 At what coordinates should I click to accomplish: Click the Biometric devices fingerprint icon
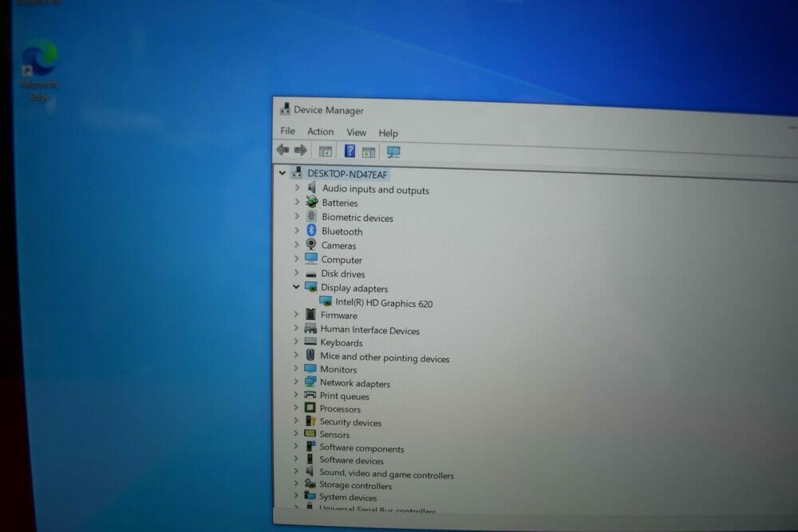pos(311,216)
